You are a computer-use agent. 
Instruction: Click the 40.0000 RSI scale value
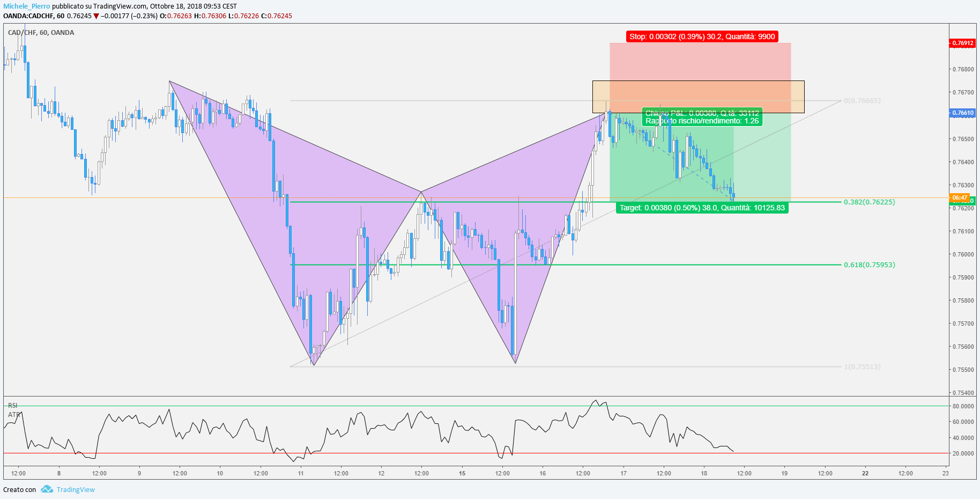[x=963, y=438]
